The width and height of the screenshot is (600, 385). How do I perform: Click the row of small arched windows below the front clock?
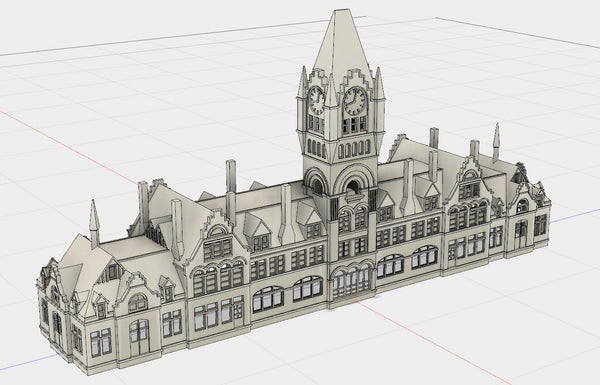354,150
